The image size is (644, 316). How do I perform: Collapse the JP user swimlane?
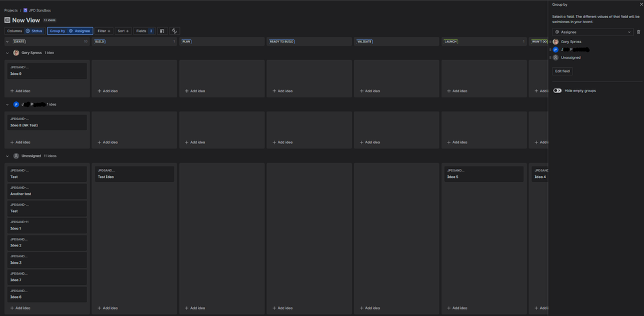[x=7, y=104]
